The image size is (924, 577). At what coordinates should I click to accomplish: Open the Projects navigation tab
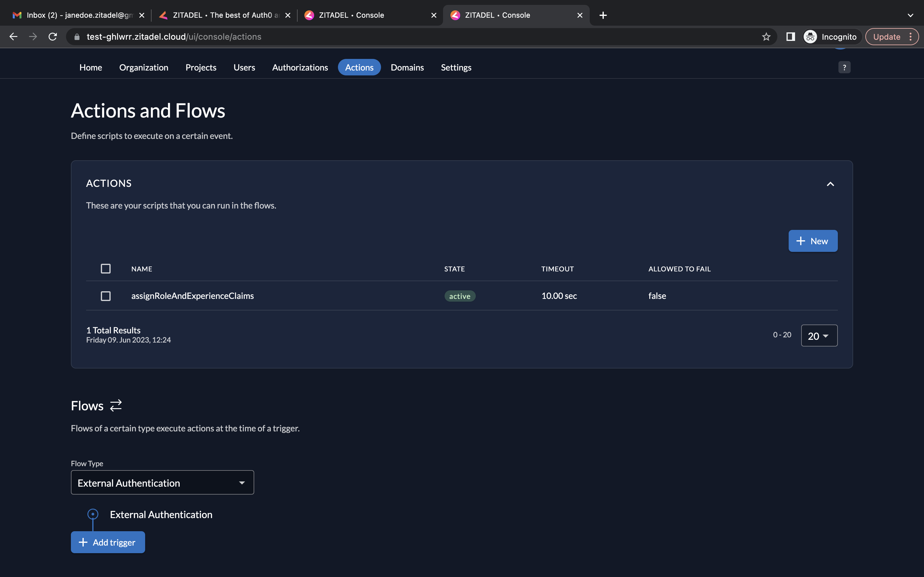(201, 67)
